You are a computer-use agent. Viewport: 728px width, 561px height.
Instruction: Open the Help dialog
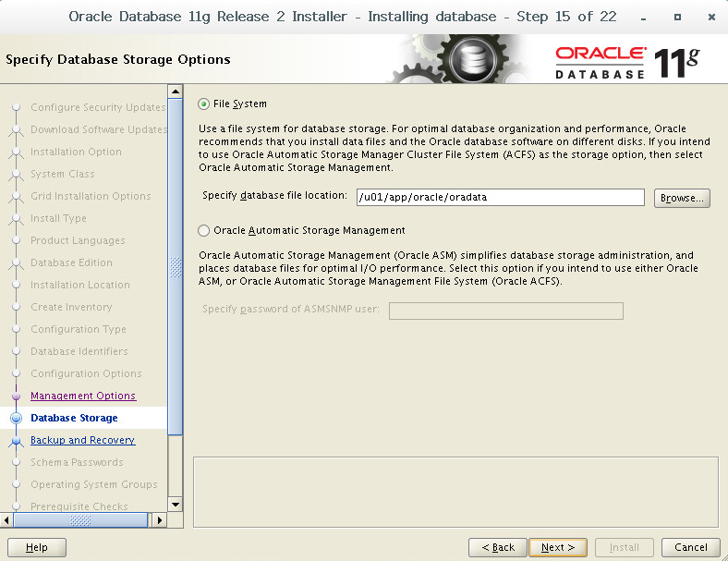[37, 547]
